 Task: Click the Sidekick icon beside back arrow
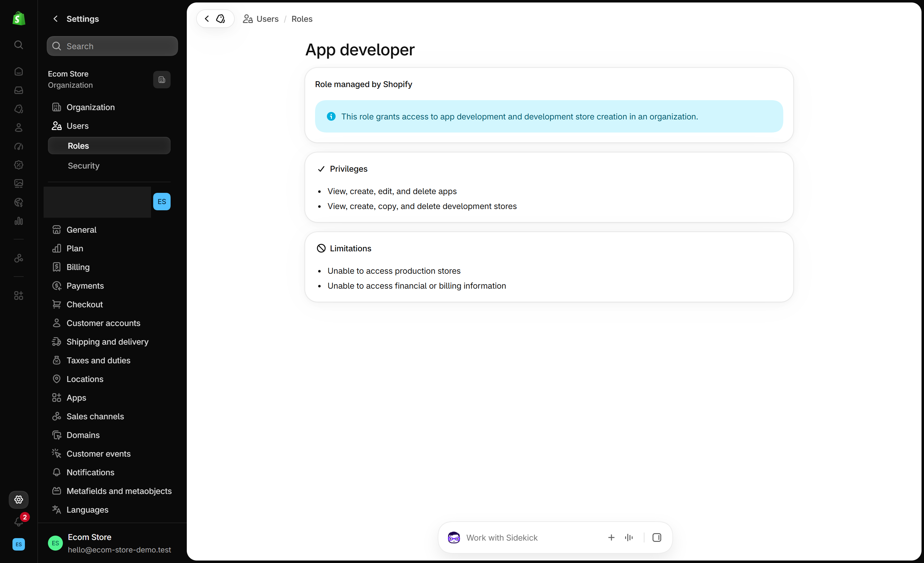pos(221,19)
